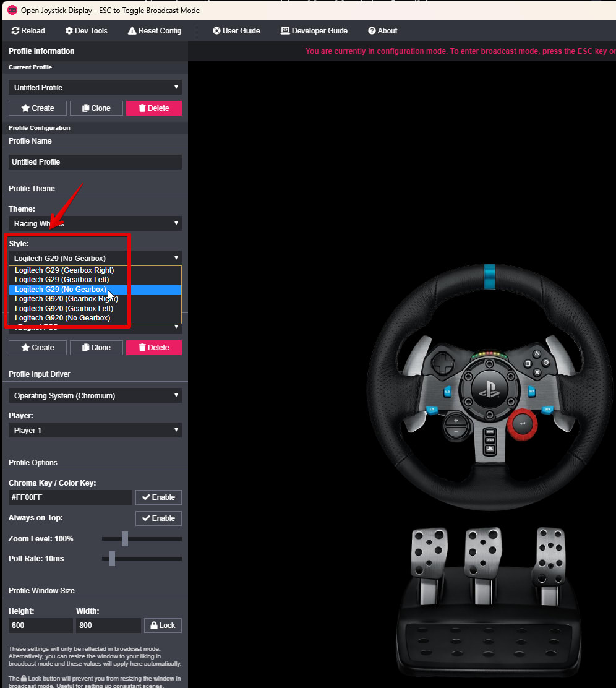
Task: Open the Theme dropdown showing Racing Wheels
Action: [95, 223]
